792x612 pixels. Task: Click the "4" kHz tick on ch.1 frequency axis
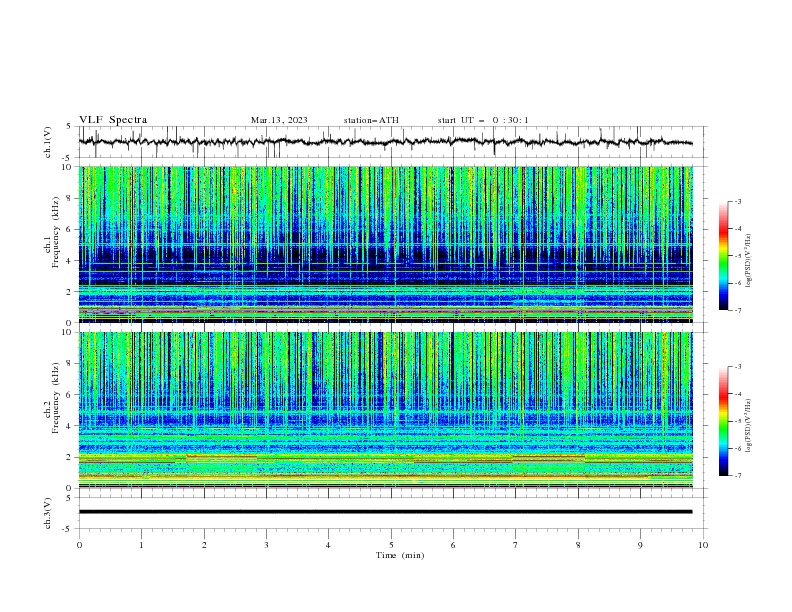pyautogui.click(x=70, y=261)
